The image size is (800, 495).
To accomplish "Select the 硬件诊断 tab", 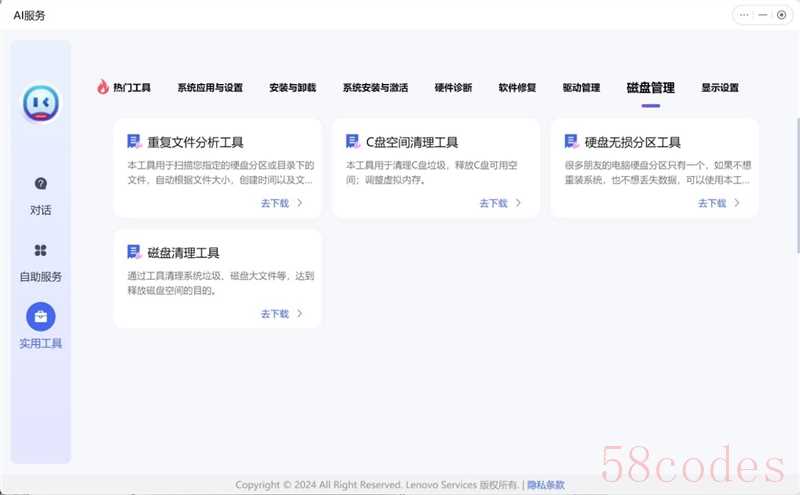I will (x=453, y=88).
